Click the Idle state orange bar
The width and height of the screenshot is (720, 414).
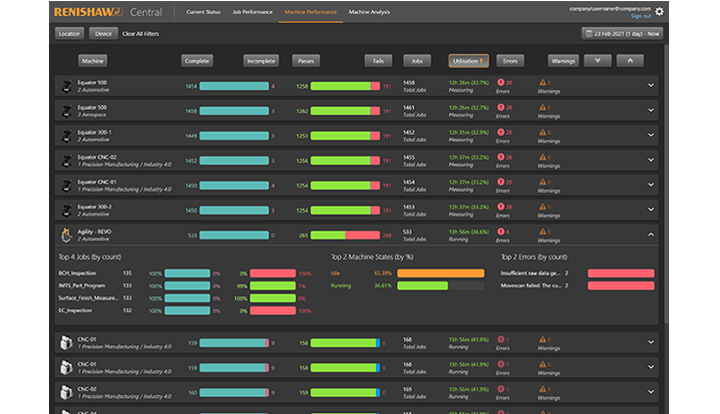click(x=440, y=273)
